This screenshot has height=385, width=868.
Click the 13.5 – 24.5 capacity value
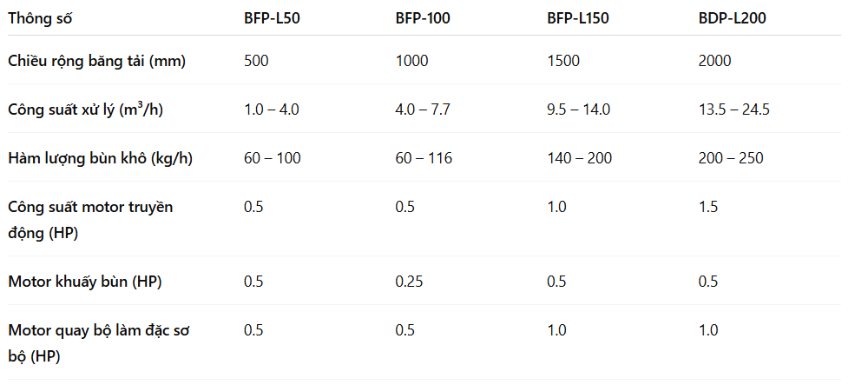734,110
